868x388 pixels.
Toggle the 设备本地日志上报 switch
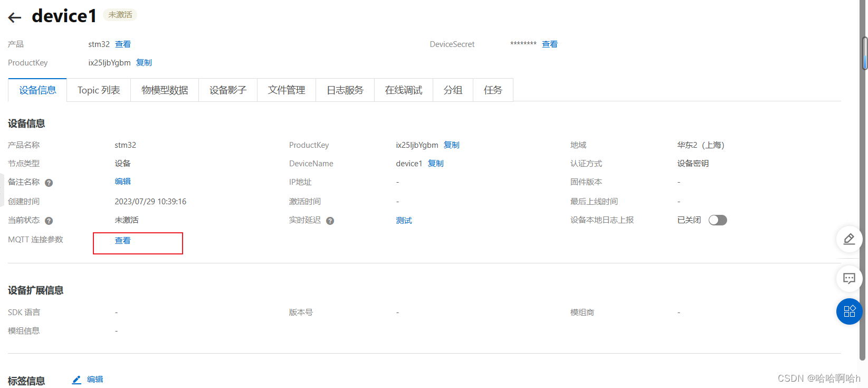tap(717, 220)
